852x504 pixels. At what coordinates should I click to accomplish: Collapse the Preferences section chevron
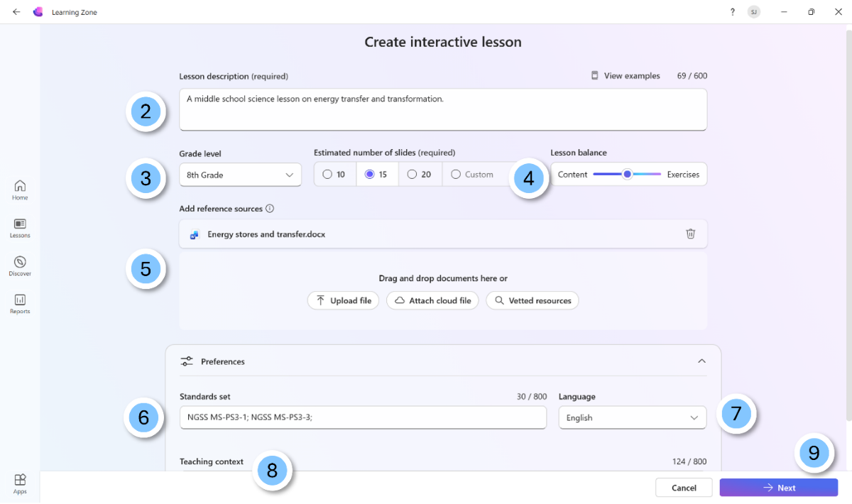pyautogui.click(x=701, y=361)
